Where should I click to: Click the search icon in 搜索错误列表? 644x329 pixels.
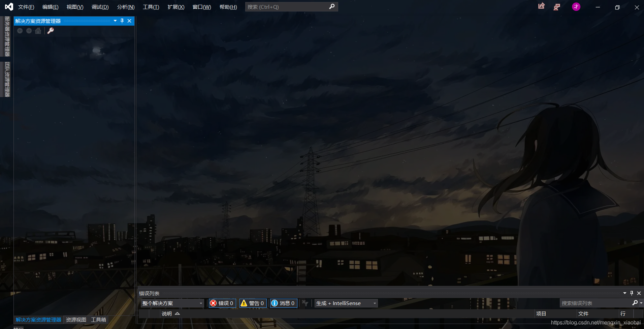[635, 303]
